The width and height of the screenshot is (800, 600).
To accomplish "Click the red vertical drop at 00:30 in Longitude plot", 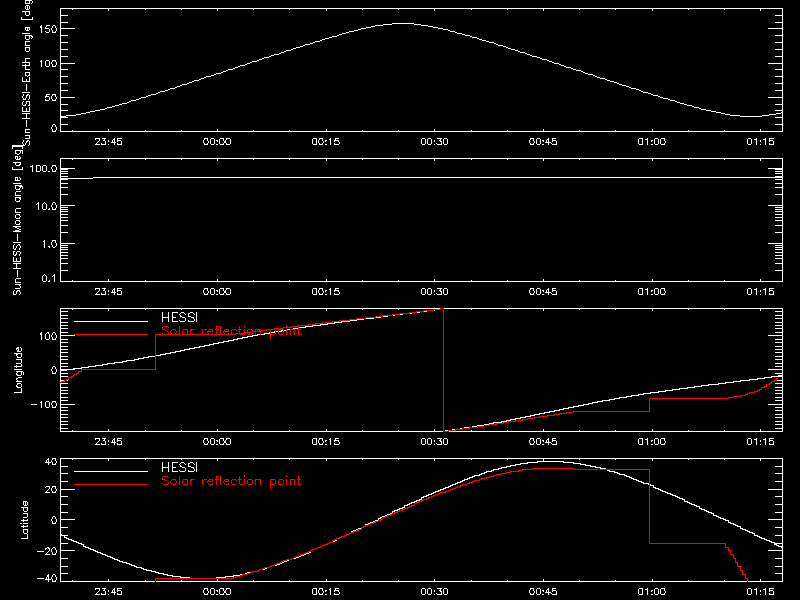I will [x=443, y=370].
